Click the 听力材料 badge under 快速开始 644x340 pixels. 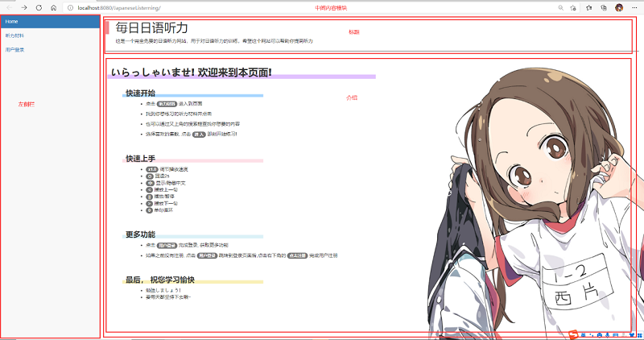(x=166, y=104)
